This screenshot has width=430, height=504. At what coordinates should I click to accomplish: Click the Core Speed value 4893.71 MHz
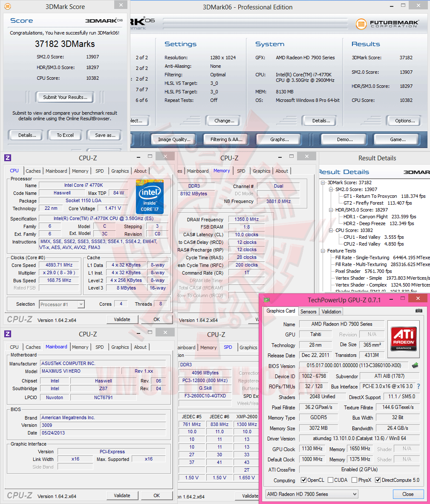pyautogui.click(x=59, y=265)
